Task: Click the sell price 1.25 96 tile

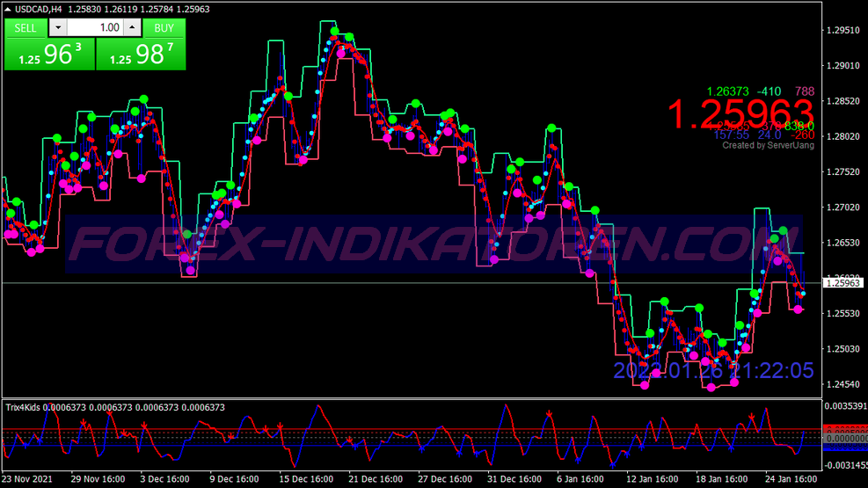Action: coord(49,55)
